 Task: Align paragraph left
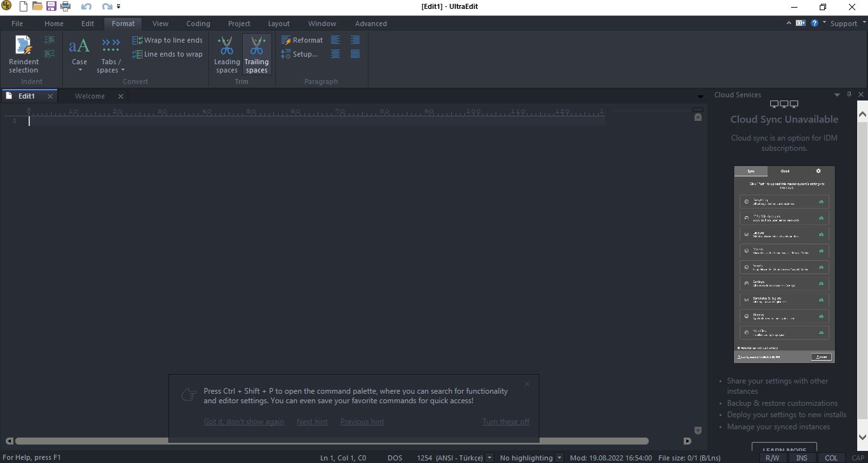(x=336, y=40)
